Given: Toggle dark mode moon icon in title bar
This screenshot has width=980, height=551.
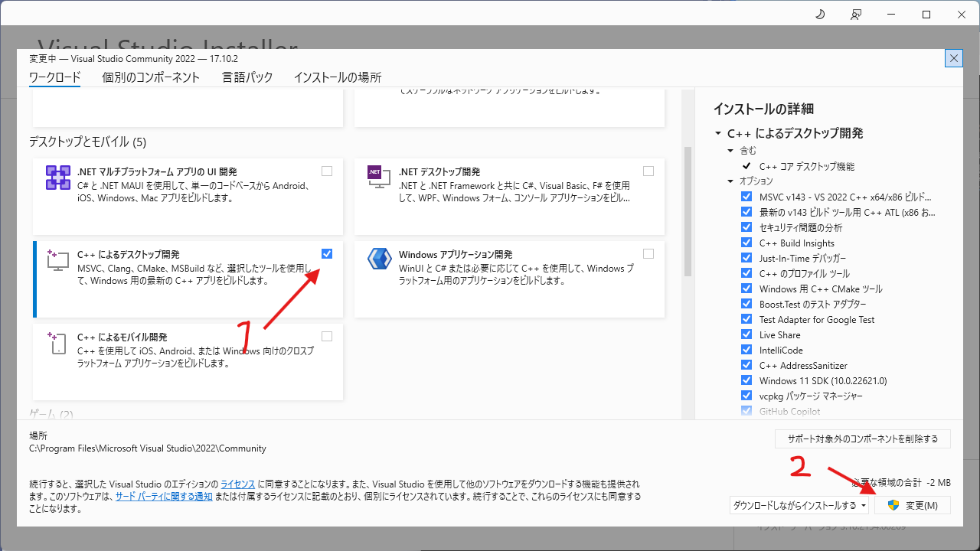Looking at the screenshot, I should click(x=820, y=15).
